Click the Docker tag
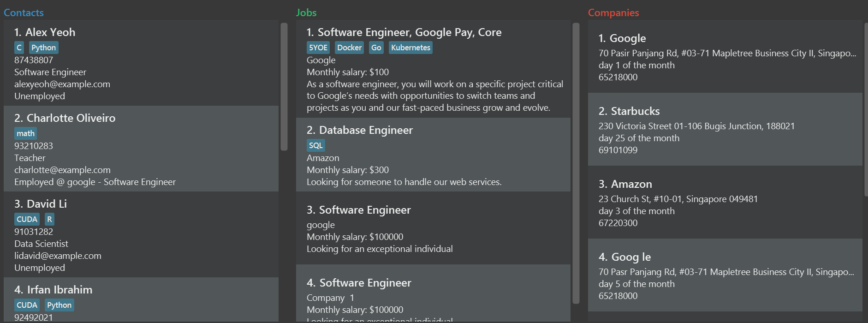Image resolution: width=868 pixels, height=323 pixels. (x=349, y=48)
